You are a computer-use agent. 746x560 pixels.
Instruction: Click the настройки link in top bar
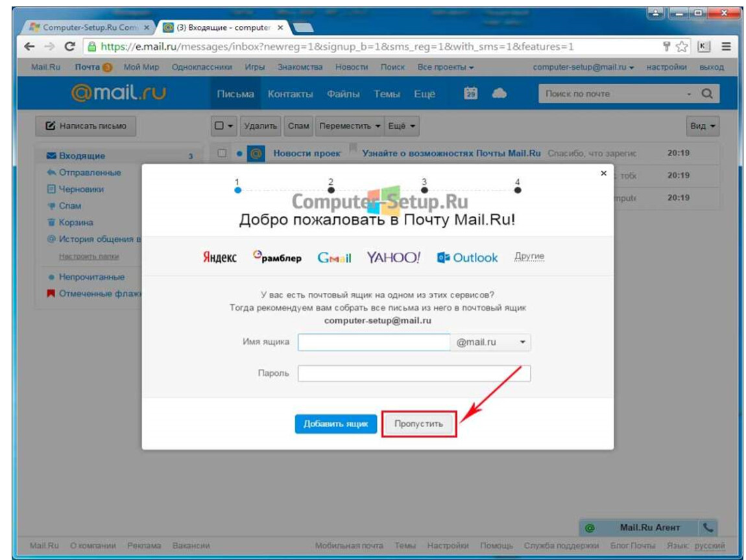[x=666, y=67]
